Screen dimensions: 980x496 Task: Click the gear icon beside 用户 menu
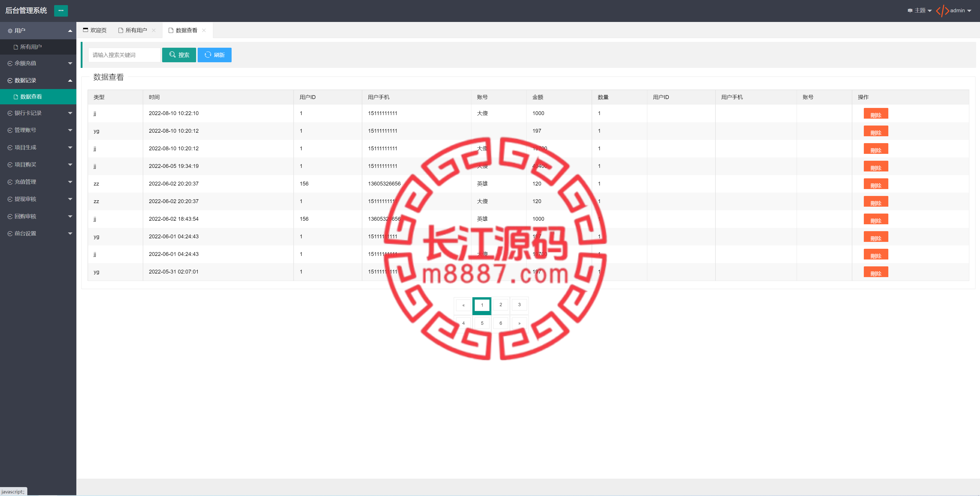(10, 31)
